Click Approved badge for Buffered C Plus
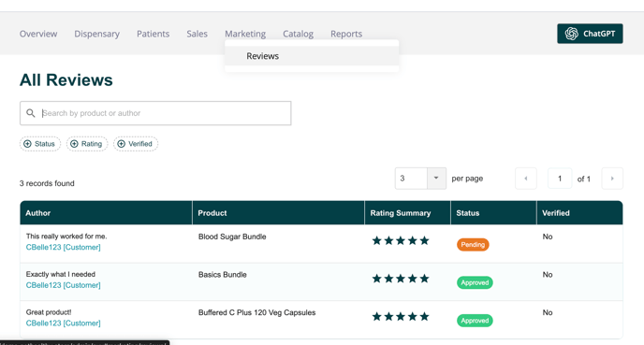The height and width of the screenshot is (345, 644). click(475, 321)
